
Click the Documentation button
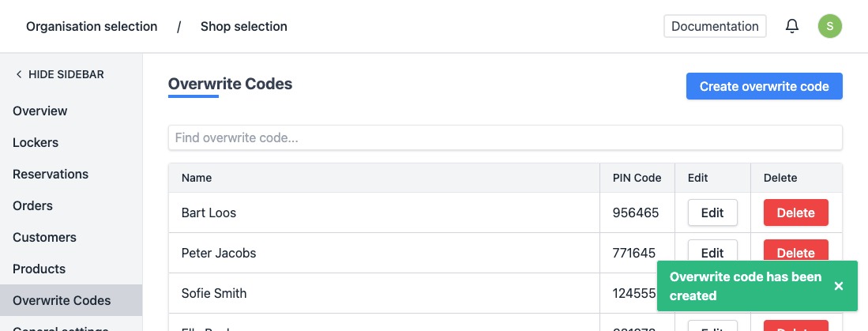click(x=715, y=26)
